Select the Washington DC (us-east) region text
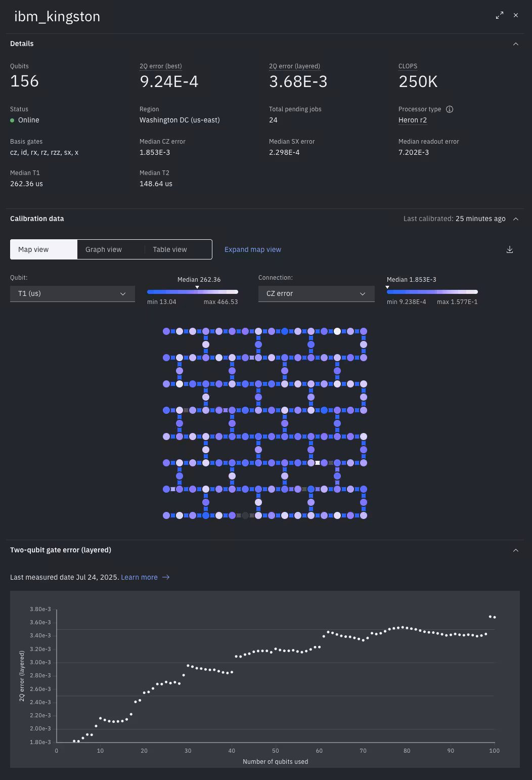This screenshot has width=532, height=780. 180,120
